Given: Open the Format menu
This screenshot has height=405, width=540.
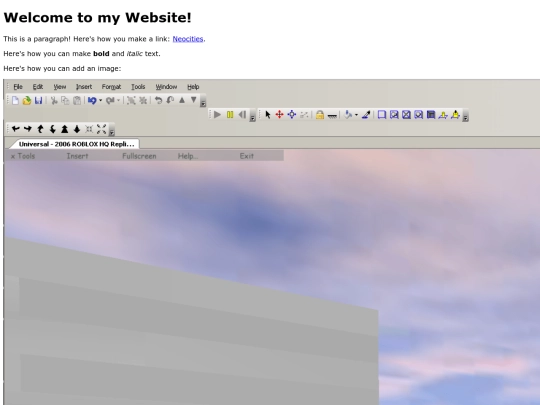Looking at the screenshot, I should click(111, 87).
